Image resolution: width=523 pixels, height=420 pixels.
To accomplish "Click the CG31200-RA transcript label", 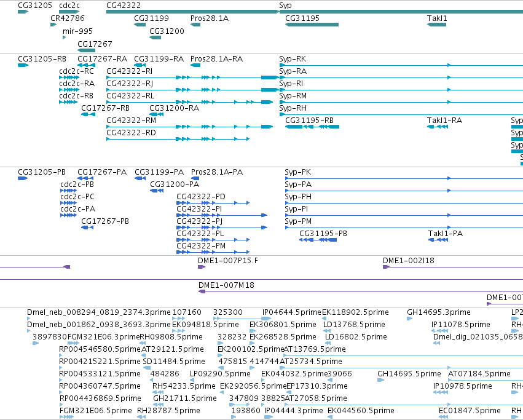I will point(174,108).
